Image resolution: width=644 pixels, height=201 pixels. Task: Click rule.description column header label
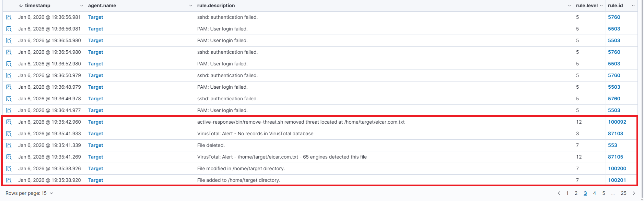(216, 5)
